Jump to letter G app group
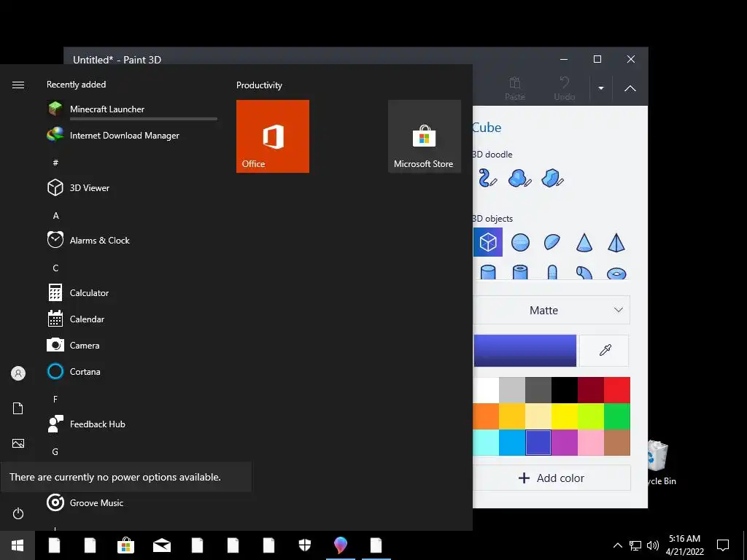The width and height of the screenshot is (747, 560). [x=55, y=451]
